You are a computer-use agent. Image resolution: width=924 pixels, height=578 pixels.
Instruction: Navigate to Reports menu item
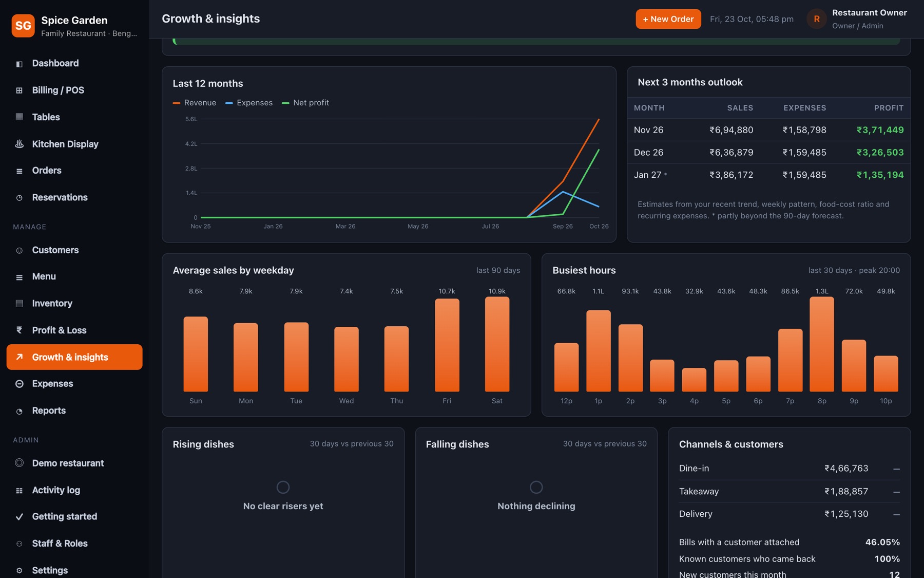74,411
